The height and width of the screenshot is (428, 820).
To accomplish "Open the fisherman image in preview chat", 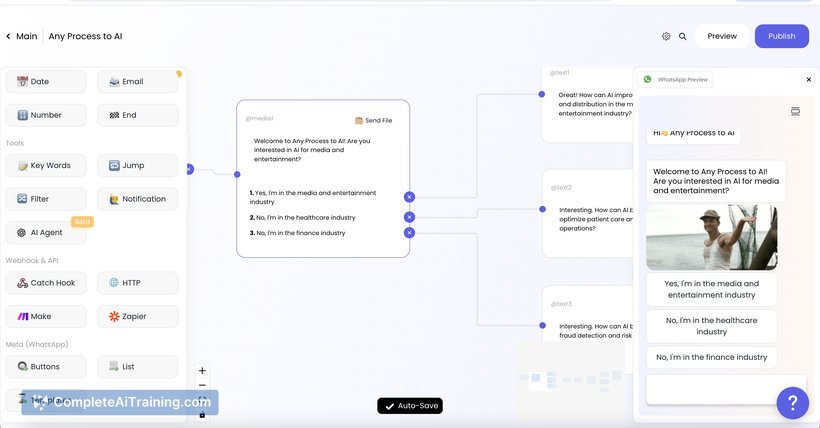I will [x=712, y=238].
